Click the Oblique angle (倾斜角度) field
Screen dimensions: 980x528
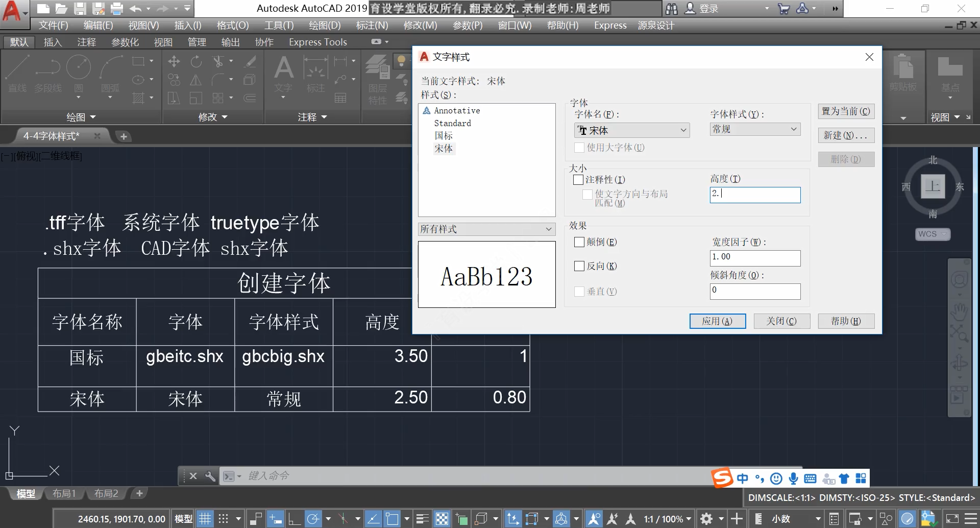tap(755, 292)
